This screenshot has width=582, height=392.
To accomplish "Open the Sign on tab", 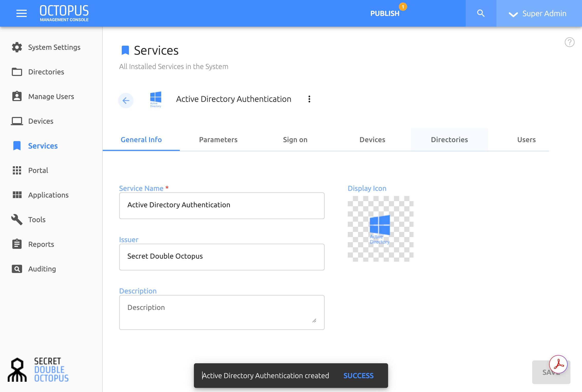I will point(295,140).
